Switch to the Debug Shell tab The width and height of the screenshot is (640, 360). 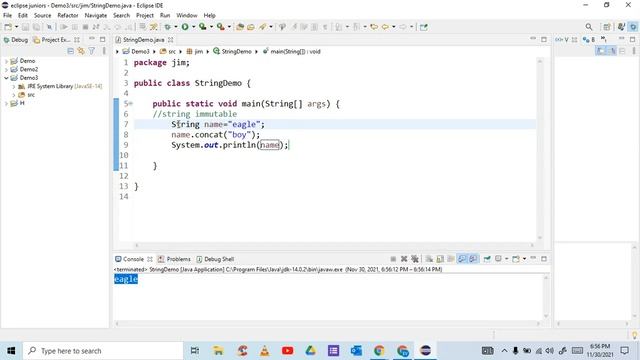coord(216,259)
